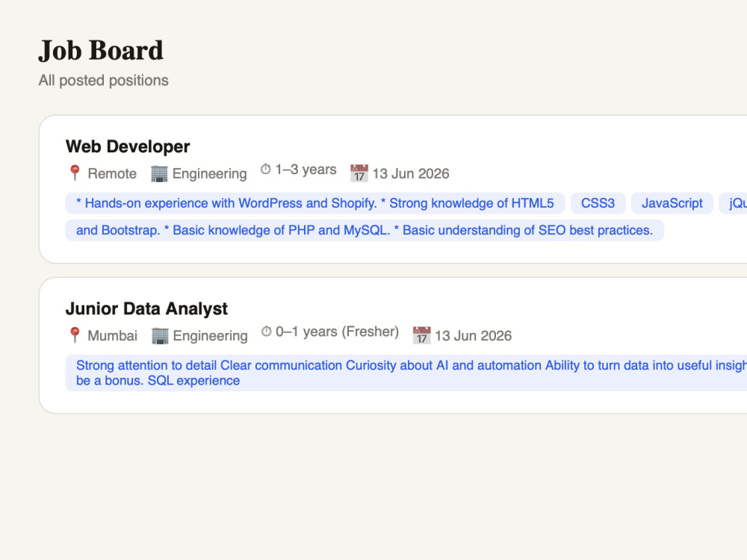Click the clock icon next to 1–3 years
Viewport: 747px width, 560px height.
coord(265,169)
